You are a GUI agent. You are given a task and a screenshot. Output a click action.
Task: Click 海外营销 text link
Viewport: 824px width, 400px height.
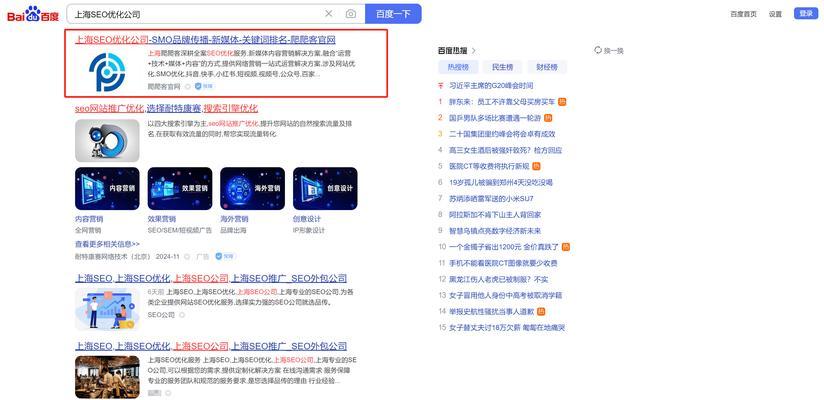234,219
